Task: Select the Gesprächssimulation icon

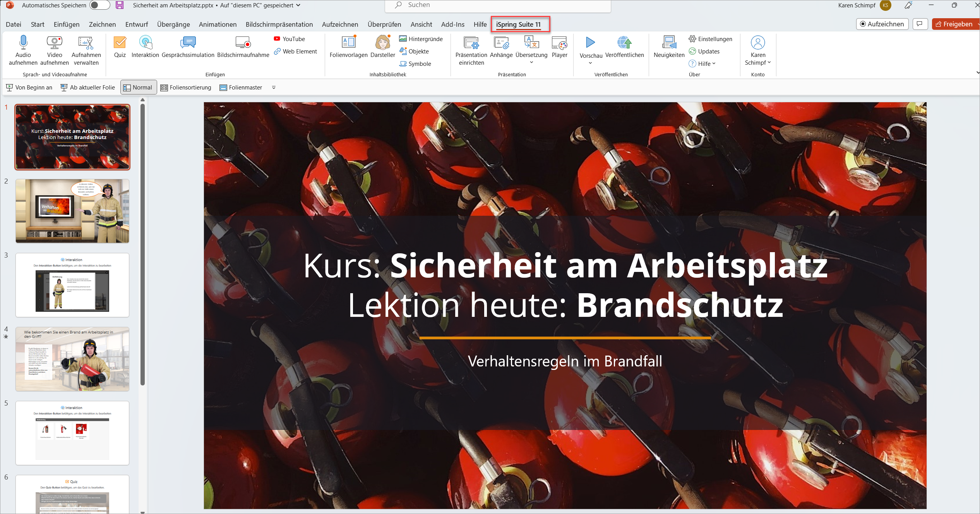Action: 188,42
